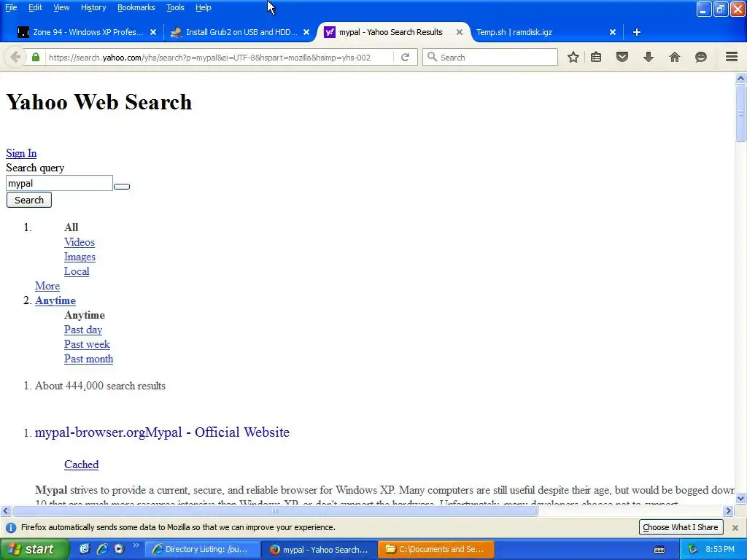Open the Firefox hamburger menu
This screenshot has width=747, height=560.
(732, 57)
